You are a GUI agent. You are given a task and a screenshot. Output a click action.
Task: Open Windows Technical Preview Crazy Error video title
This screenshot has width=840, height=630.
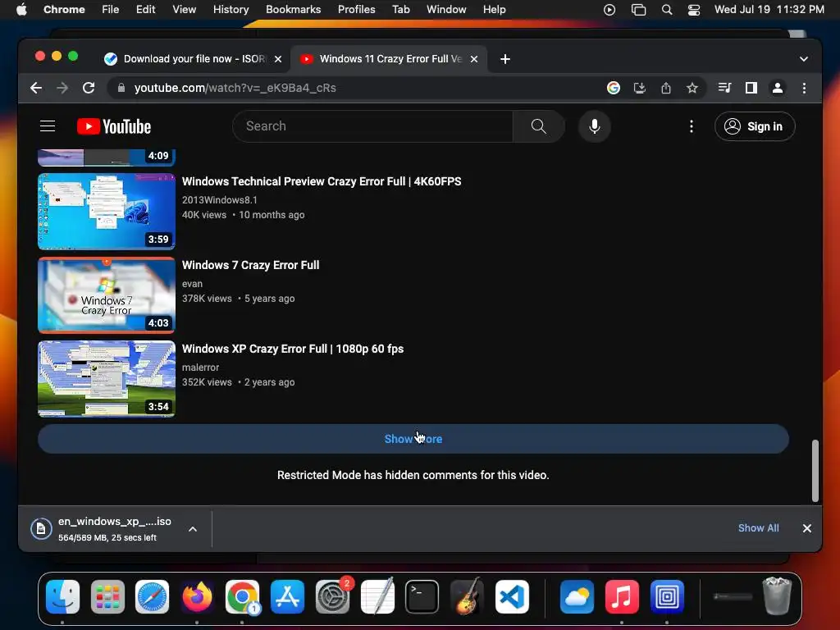(x=322, y=181)
